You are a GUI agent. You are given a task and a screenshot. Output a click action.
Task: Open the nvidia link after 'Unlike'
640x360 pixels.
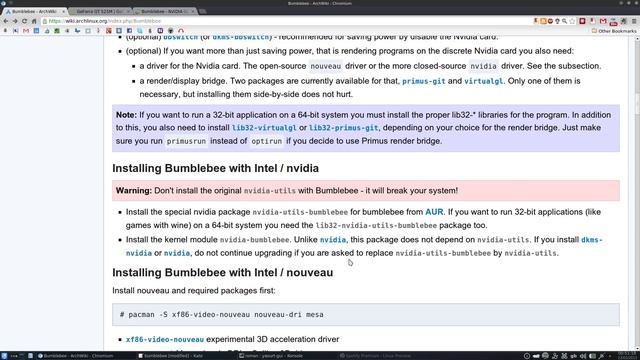(333, 240)
